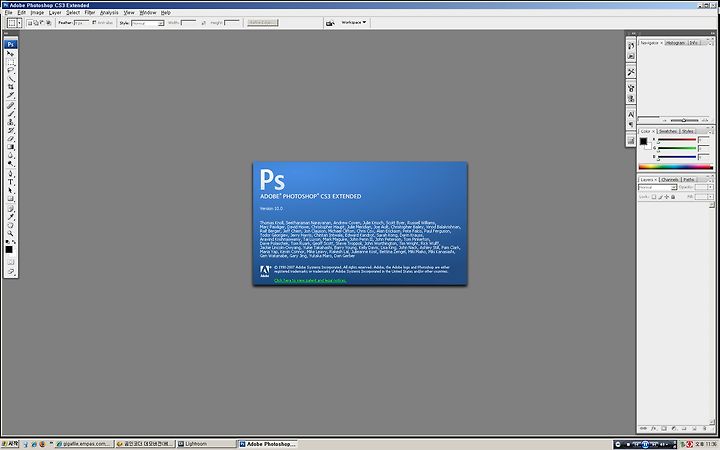720x450 pixels.
Task: Select the Healing Brush tool
Action: click(x=11, y=106)
